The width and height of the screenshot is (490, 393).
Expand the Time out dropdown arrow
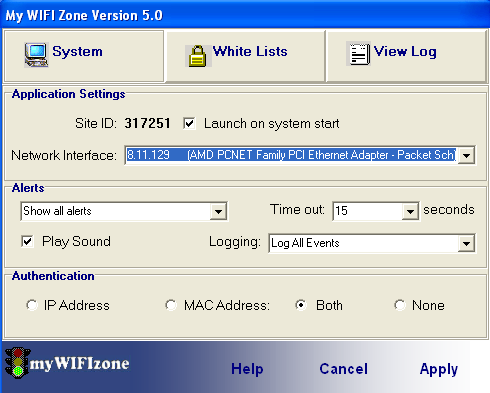[x=410, y=211]
